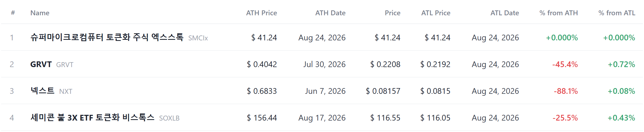644x132 pixels.
Task: Sort by ATL Date column header
Action: click(504, 13)
